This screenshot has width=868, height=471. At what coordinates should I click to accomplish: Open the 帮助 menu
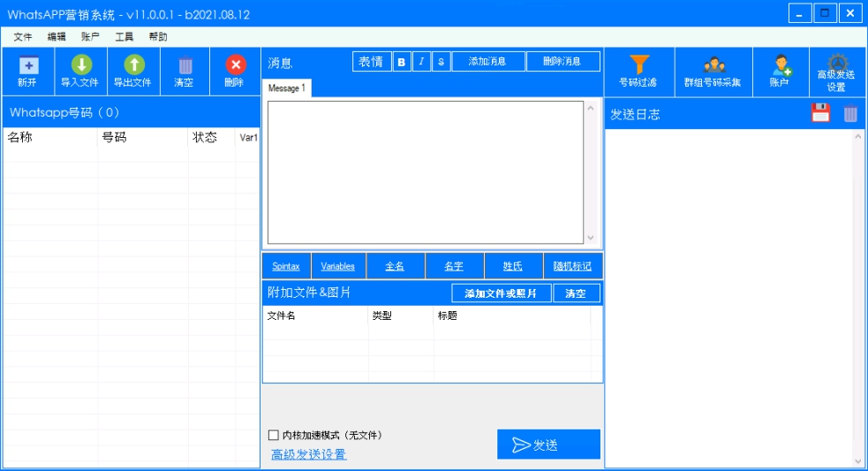point(158,36)
